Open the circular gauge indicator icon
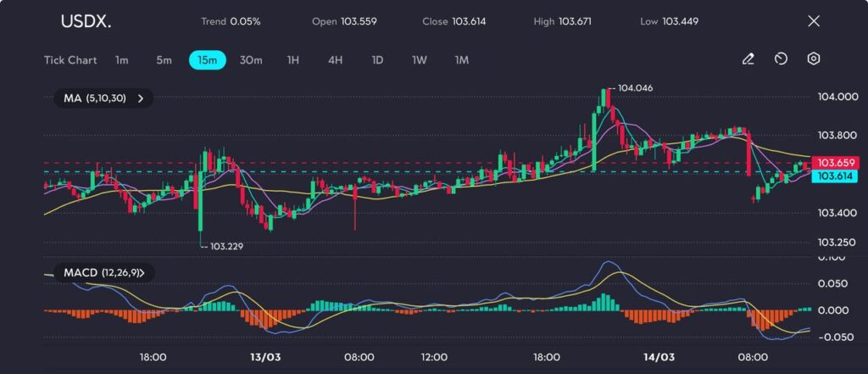868x374 pixels. [x=781, y=59]
